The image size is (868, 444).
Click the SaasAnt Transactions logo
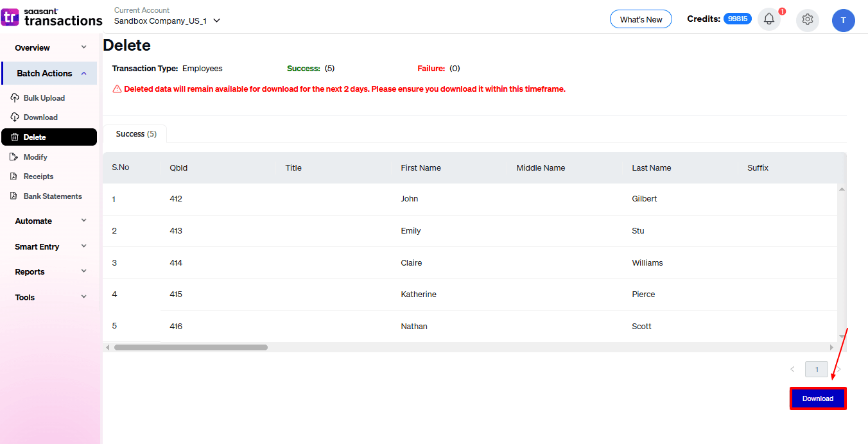pyautogui.click(x=52, y=17)
